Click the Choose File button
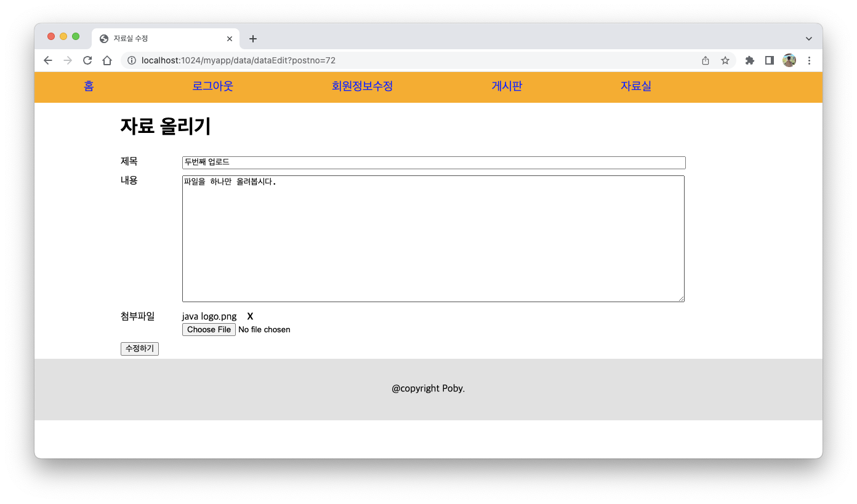857x504 pixels. 209,330
